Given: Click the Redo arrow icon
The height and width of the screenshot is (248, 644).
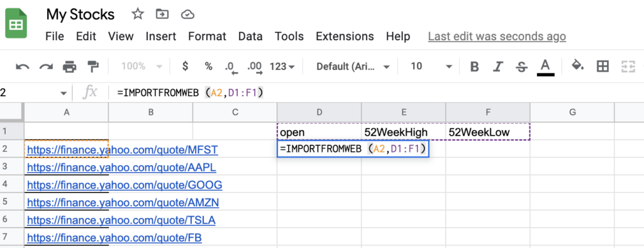Looking at the screenshot, I should (x=46, y=67).
